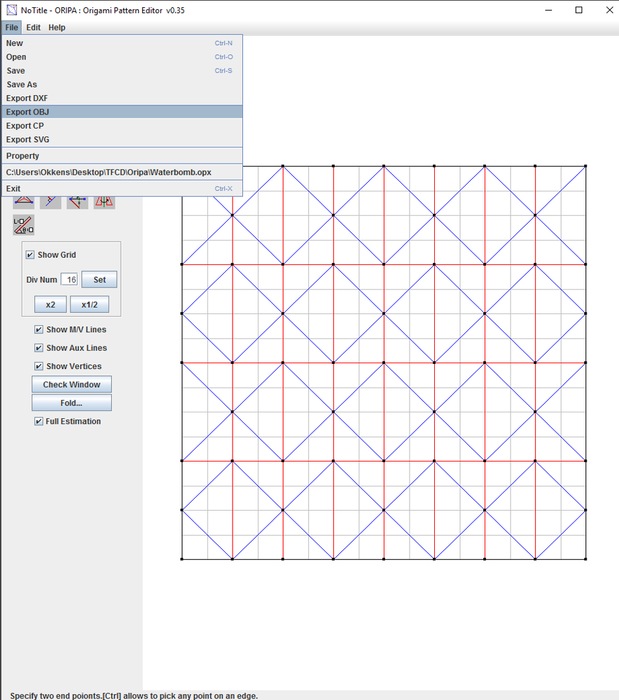The width and height of the screenshot is (619, 700).
Task: Click the Div Num label
Action: click(x=42, y=280)
